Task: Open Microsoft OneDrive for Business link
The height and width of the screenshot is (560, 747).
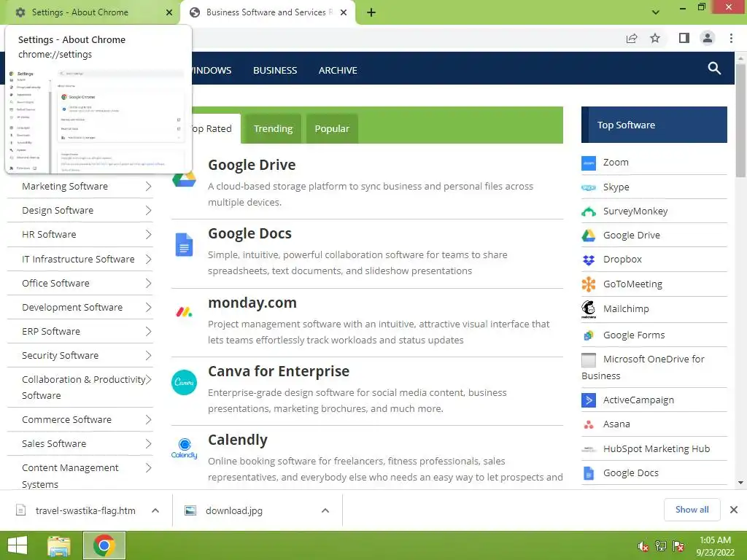Action: click(x=643, y=367)
